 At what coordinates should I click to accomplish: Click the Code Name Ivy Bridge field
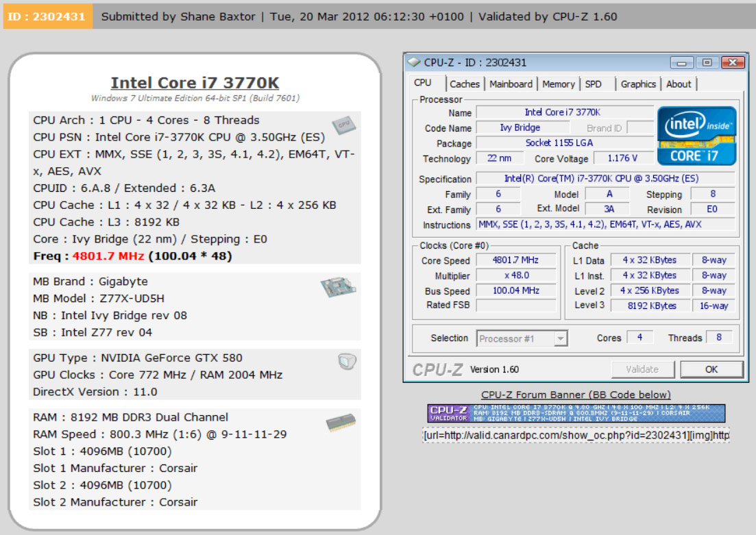pyautogui.click(x=522, y=127)
